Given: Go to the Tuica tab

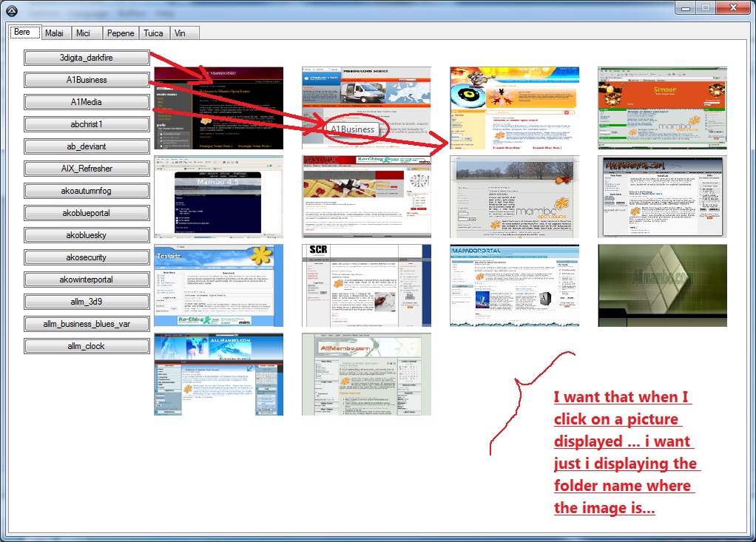Looking at the screenshot, I should coord(153,33).
